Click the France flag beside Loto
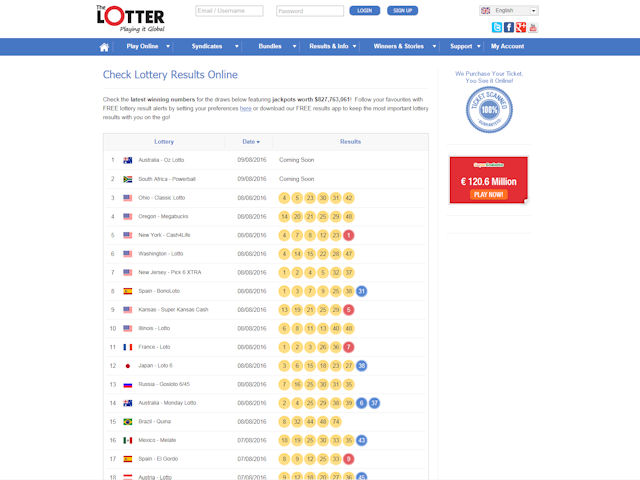The height and width of the screenshot is (480, 640). point(128,347)
